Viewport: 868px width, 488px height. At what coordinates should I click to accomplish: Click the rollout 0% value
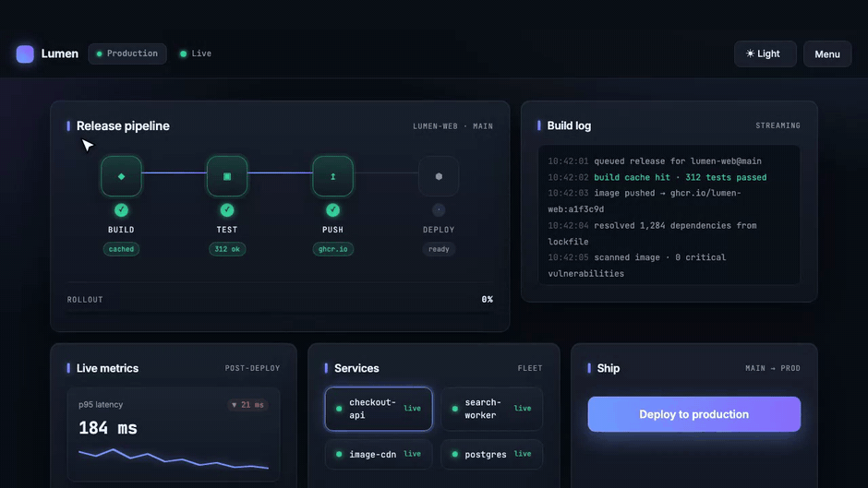[488, 299]
